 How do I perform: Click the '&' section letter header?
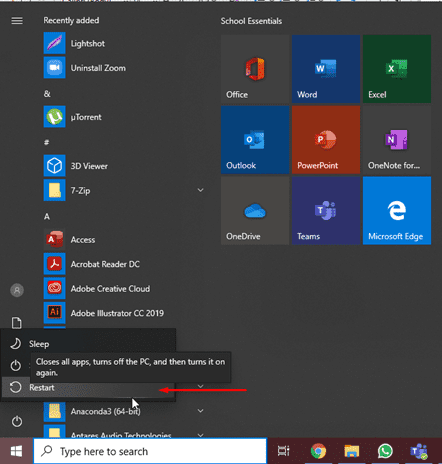coord(47,94)
